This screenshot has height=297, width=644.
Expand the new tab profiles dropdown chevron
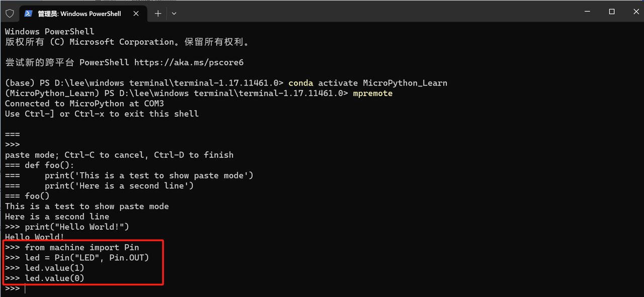[x=174, y=14]
